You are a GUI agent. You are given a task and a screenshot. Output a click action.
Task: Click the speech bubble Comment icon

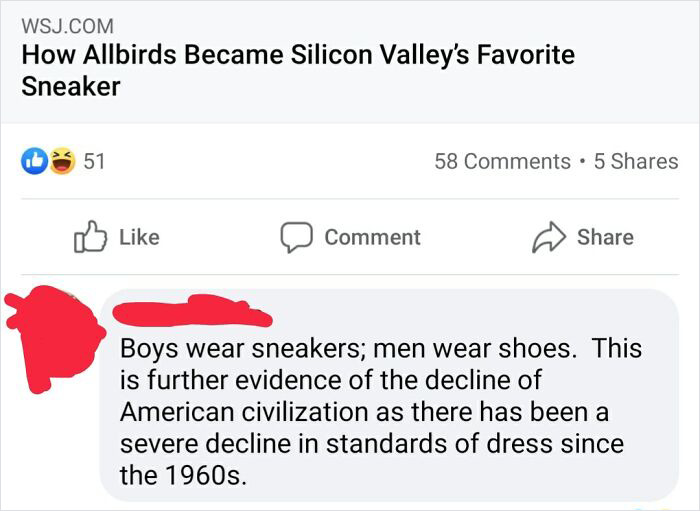point(298,237)
